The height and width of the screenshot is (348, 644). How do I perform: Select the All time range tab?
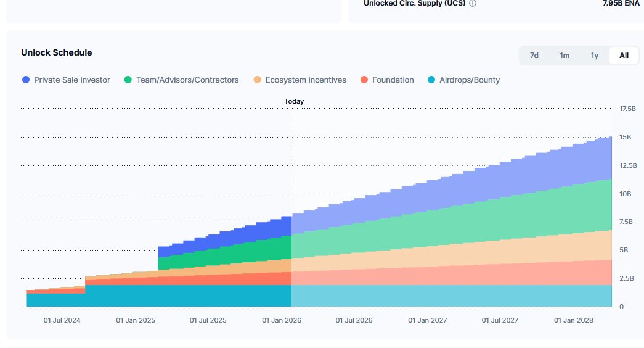tap(624, 56)
